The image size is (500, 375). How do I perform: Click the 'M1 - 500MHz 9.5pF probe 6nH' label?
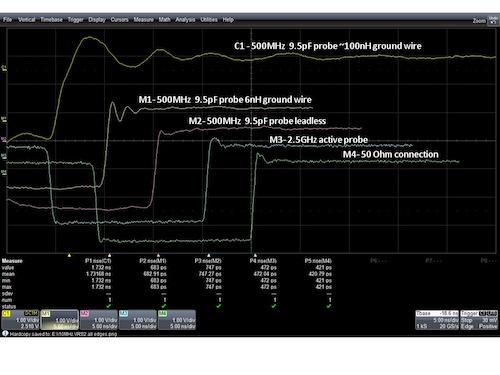[225, 99]
